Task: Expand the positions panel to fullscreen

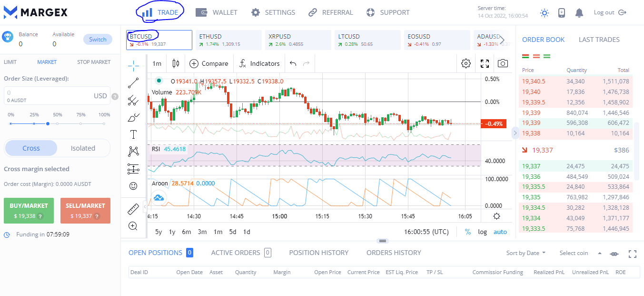Action: (x=633, y=254)
